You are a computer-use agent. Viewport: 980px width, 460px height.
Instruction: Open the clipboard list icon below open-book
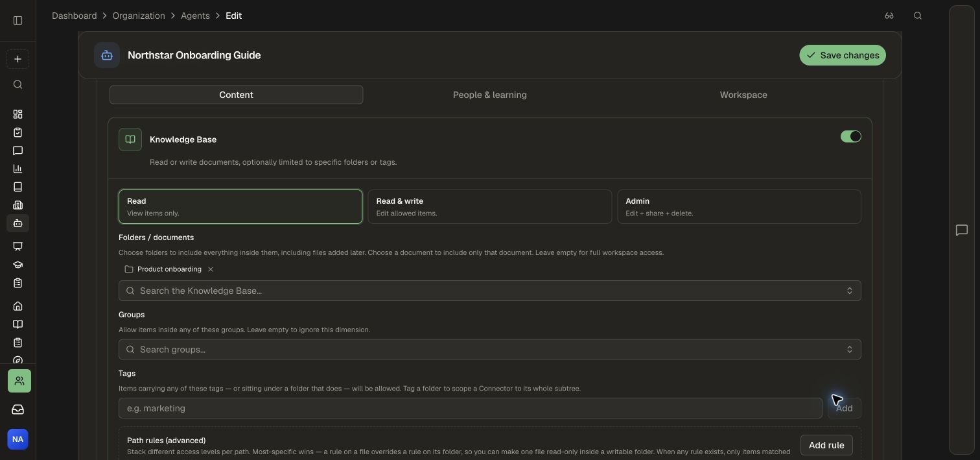(18, 343)
